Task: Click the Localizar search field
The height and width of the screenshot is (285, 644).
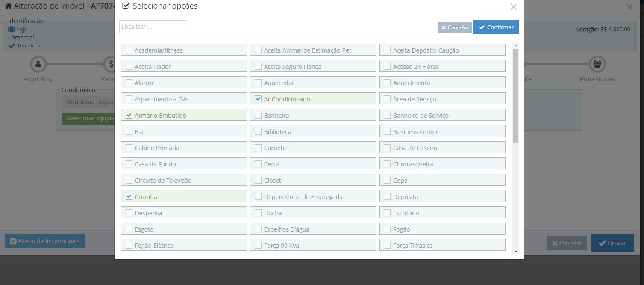Action: 153,27
